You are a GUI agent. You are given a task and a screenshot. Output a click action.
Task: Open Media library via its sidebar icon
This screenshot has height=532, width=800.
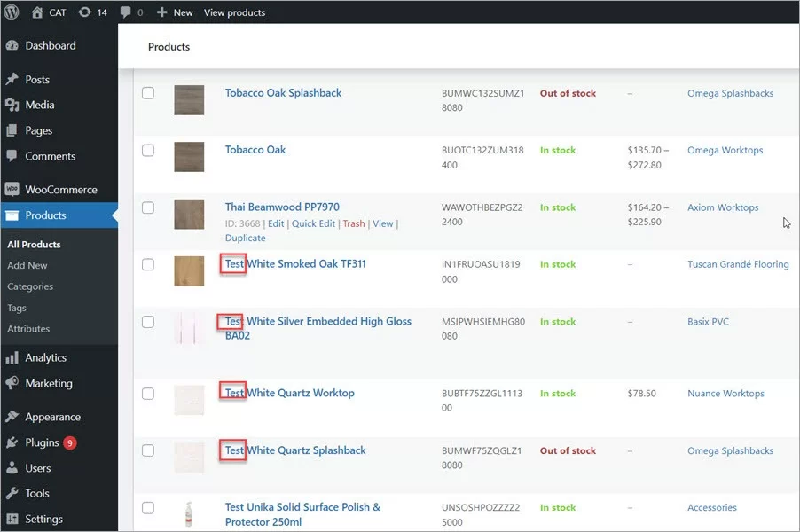pos(12,105)
